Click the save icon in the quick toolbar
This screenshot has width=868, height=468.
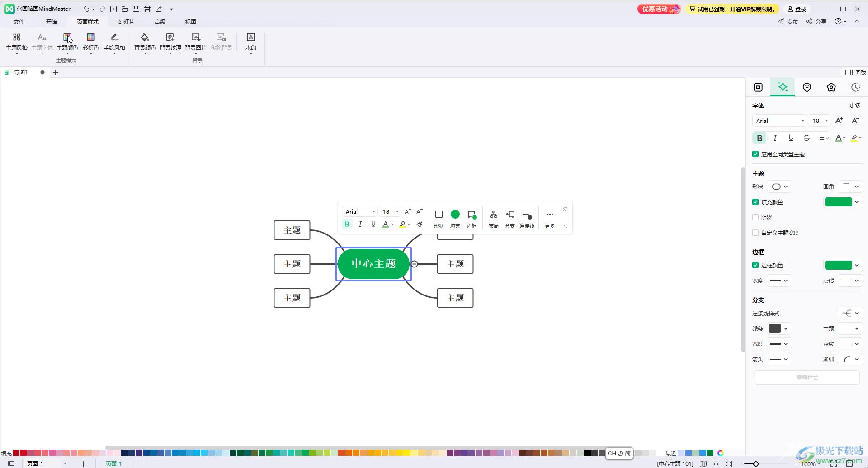[136, 9]
